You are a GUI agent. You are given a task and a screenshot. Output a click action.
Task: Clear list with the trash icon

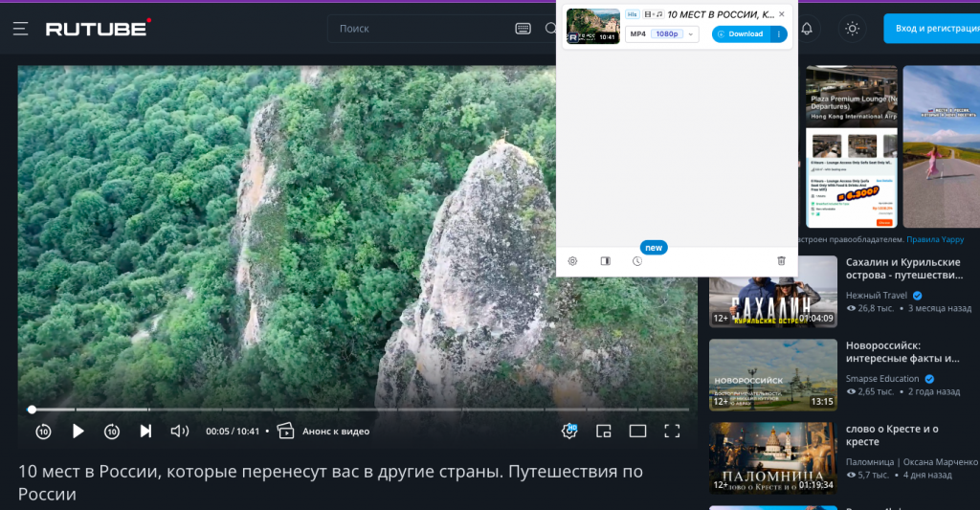pyautogui.click(x=781, y=261)
